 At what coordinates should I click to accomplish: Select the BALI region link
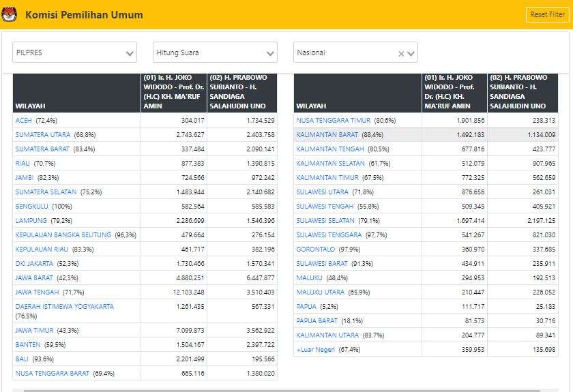pos(22,359)
